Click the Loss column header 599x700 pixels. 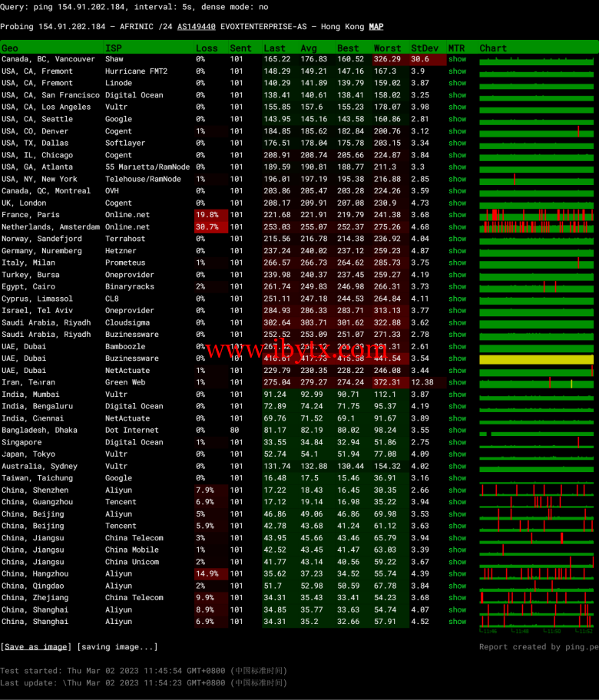[206, 48]
